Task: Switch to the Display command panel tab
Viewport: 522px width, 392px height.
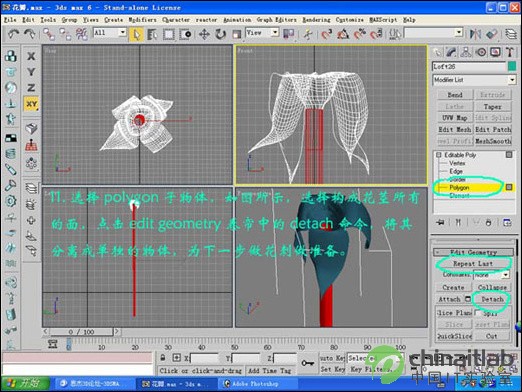Action: point(495,52)
